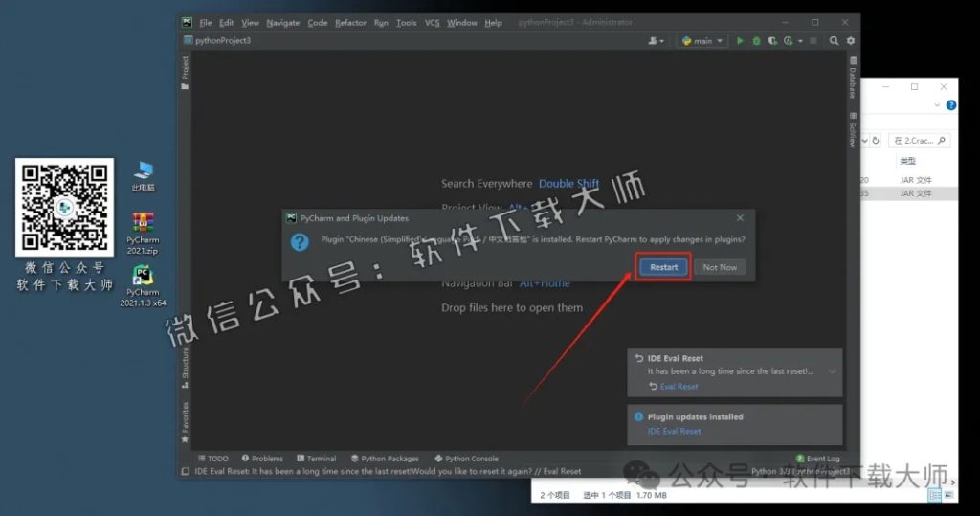Open the Database tool window
The width and height of the screenshot is (980, 516).
(853, 79)
